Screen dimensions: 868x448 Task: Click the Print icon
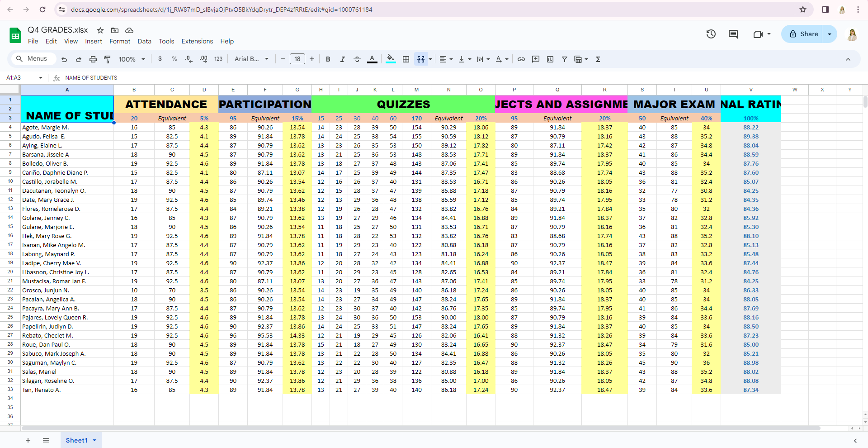click(93, 59)
